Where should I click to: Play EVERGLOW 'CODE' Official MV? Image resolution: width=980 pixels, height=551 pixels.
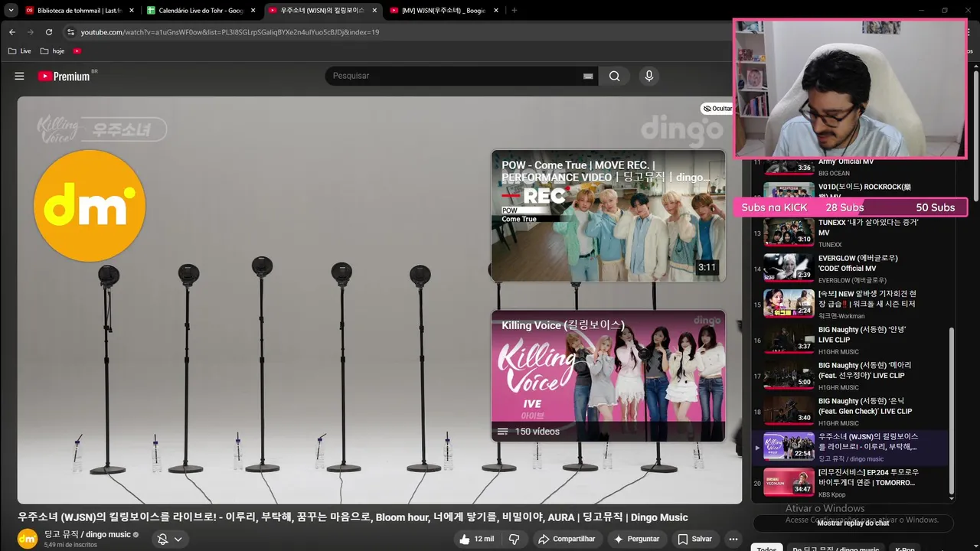click(x=850, y=269)
